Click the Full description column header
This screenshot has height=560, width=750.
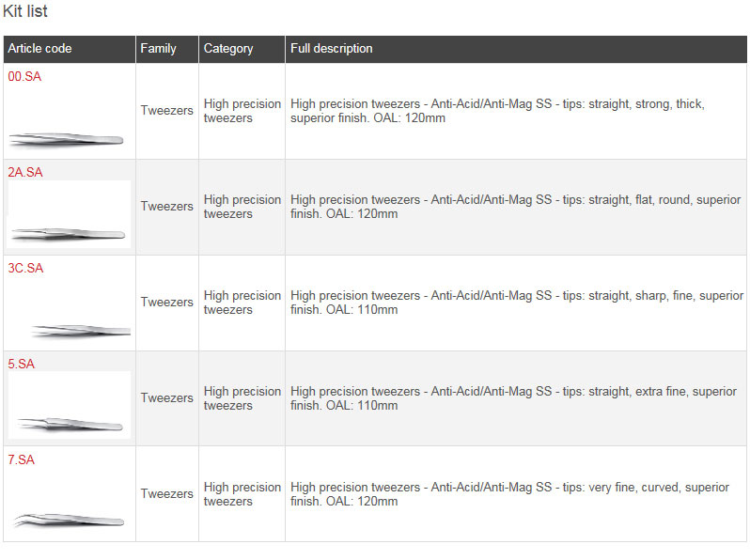516,49
